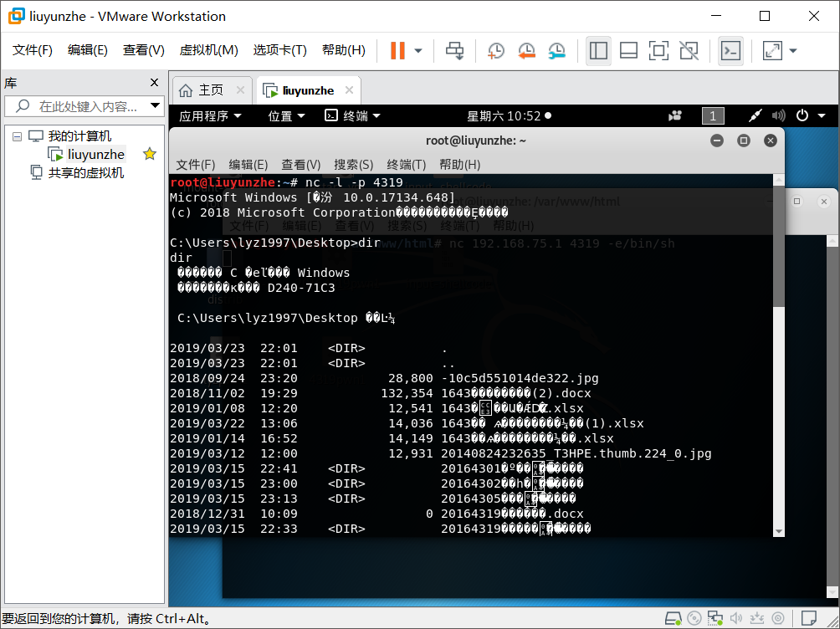Open terminal 帮助(H) menu
This screenshot has width=840, height=629.
[459, 165]
